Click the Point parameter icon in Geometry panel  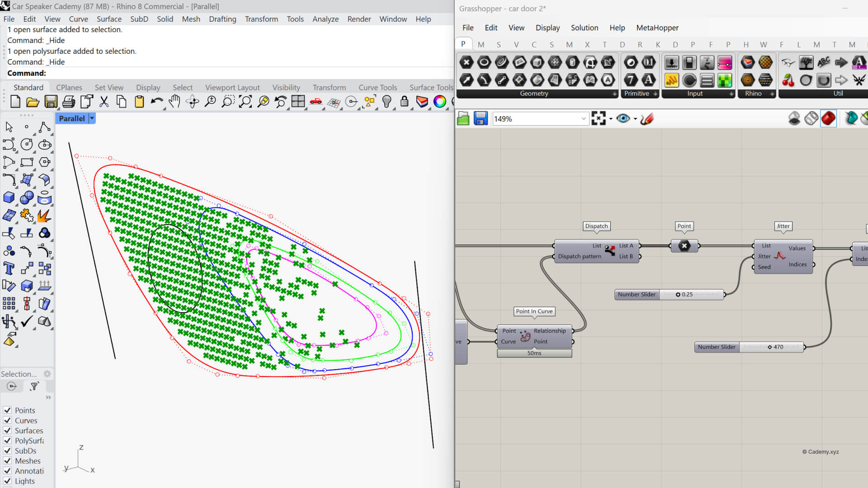(x=467, y=62)
